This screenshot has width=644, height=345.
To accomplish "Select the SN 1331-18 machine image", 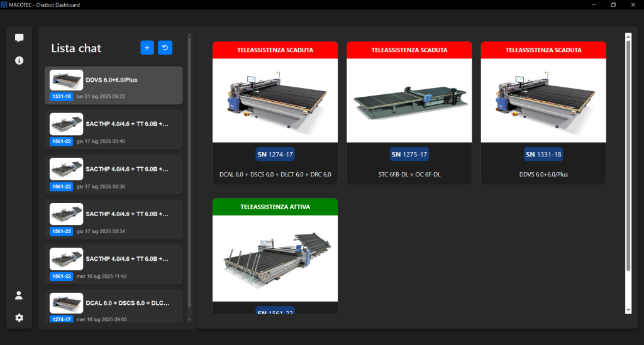I will [543, 101].
